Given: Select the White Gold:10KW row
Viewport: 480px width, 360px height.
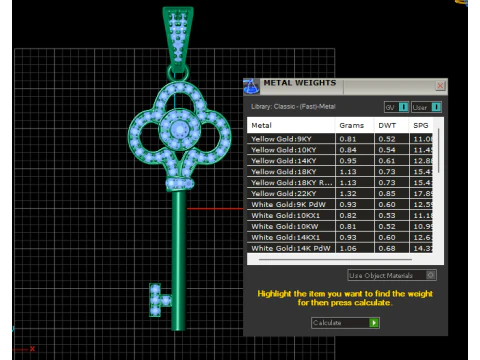Looking at the screenshot, I should 340,227.
